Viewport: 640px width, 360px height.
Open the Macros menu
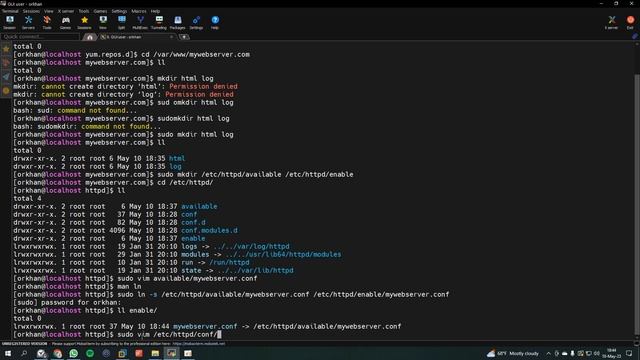(x=139, y=11)
